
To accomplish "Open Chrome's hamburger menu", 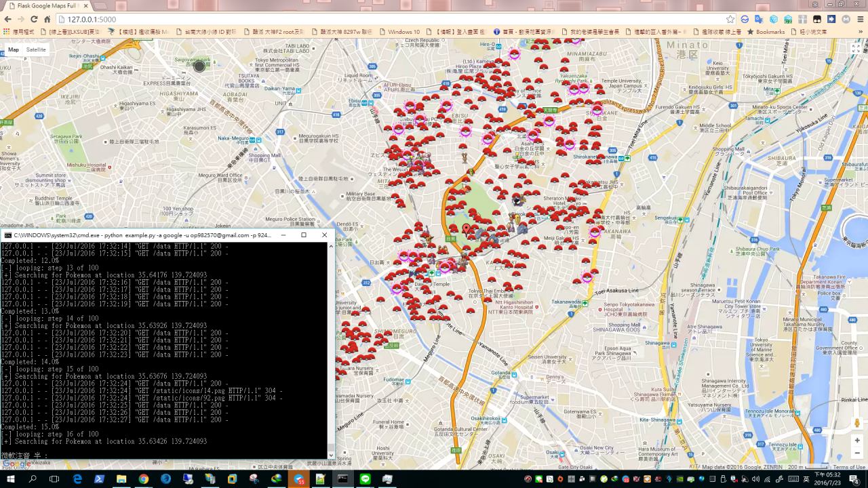I will pos(859,20).
